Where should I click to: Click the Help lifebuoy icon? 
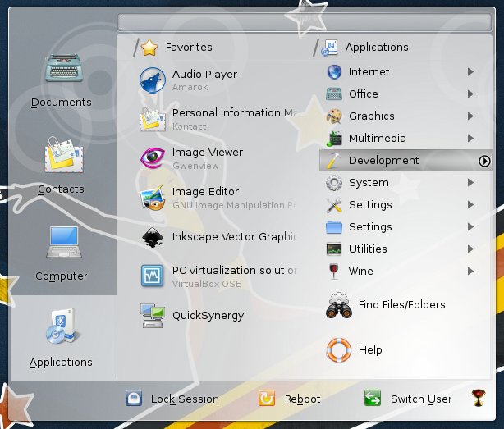(x=339, y=350)
